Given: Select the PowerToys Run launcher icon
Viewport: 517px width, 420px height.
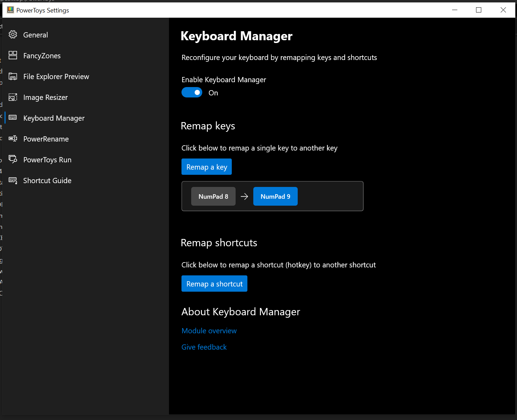Looking at the screenshot, I should (13, 160).
